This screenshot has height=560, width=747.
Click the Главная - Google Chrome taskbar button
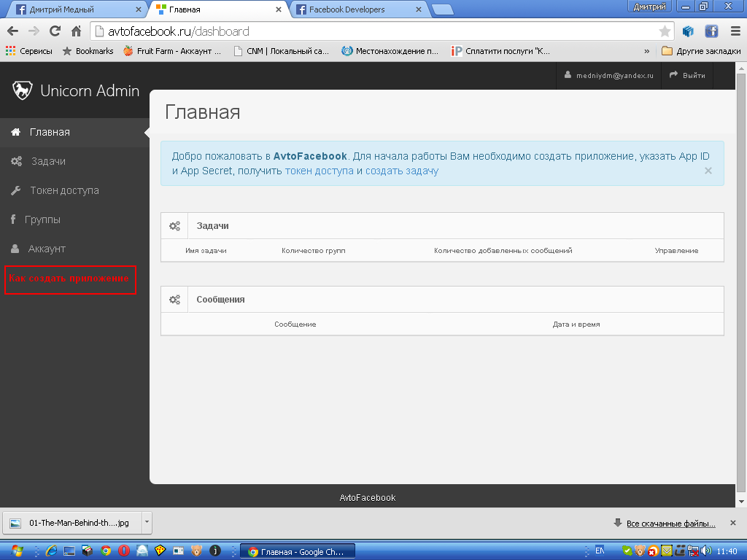pos(298,551)
